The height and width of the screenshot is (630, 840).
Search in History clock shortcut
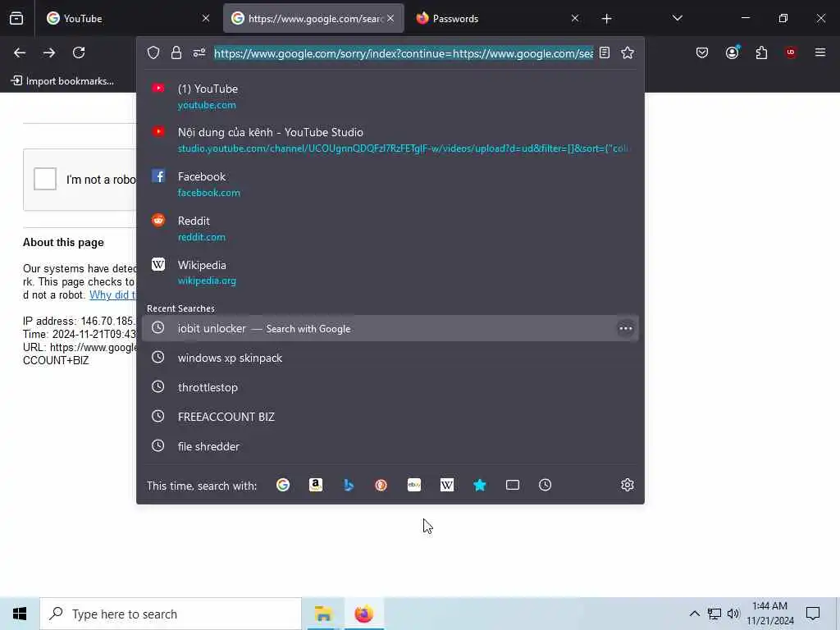click(x=545, y=485)
